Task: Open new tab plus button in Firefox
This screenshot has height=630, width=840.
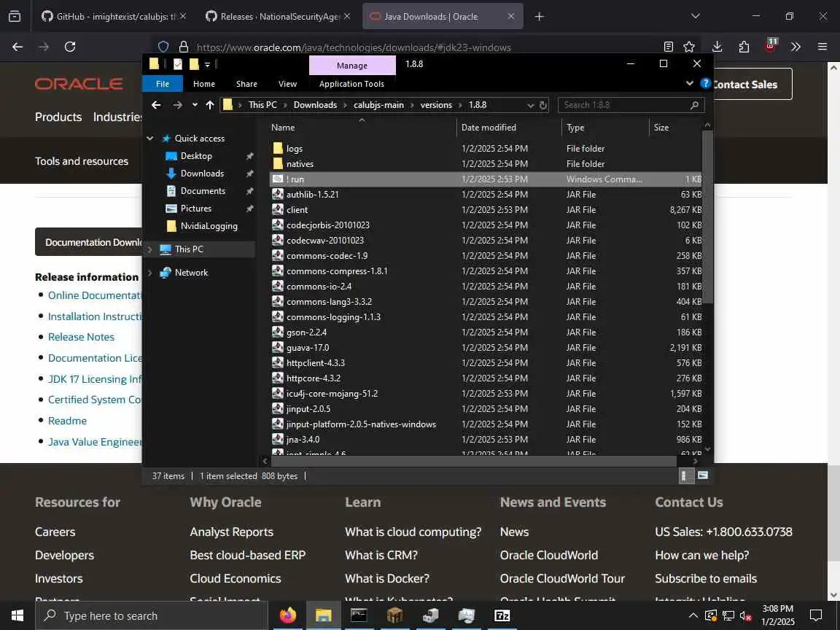Action: (540, 17)
